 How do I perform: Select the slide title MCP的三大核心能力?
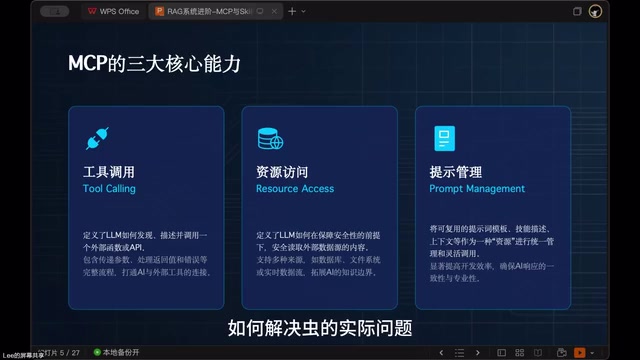(x=154, y=64)
